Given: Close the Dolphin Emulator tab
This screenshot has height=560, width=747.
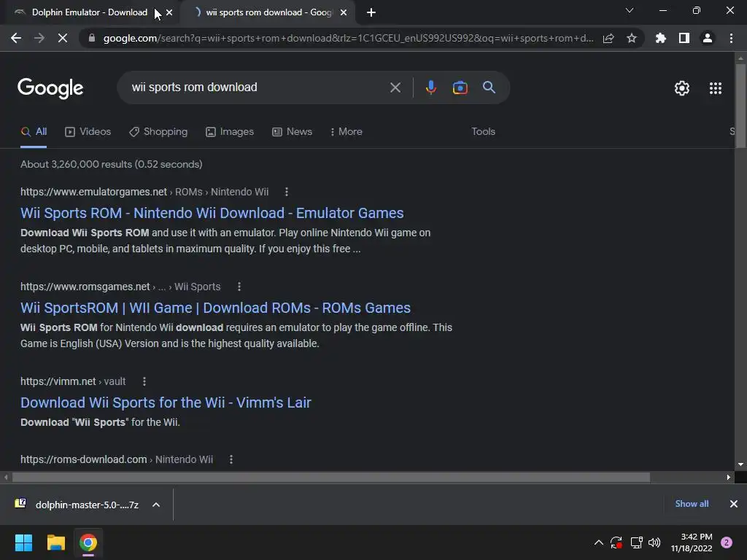Looking at the screenshot, I should point(169,12).
